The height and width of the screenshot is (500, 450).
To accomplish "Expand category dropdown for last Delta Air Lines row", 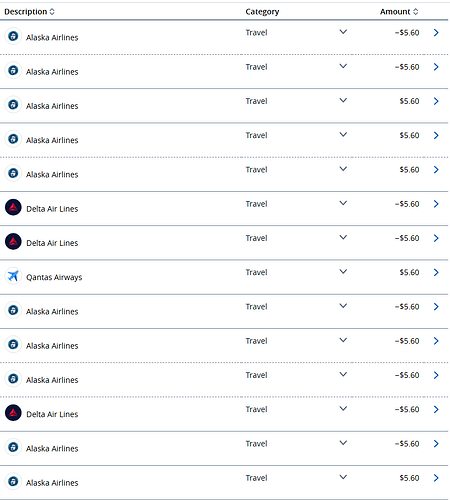I will pos(343,408).
